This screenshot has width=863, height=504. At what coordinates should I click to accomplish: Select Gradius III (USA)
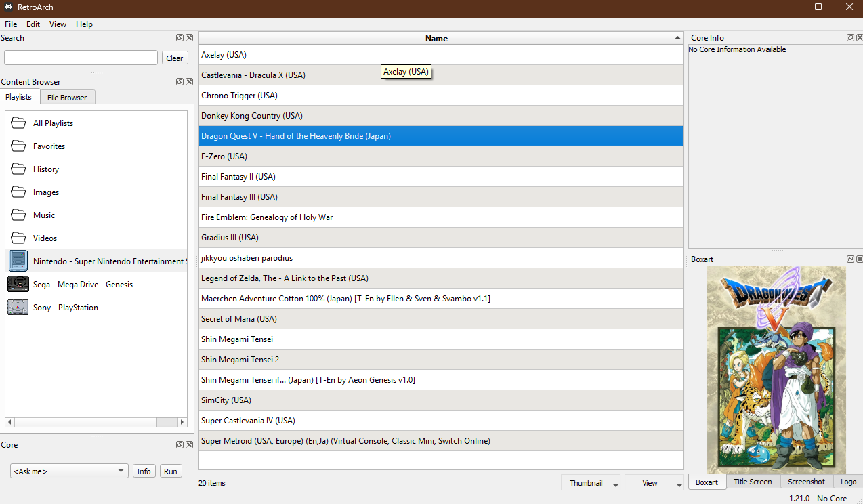(441, 238)
